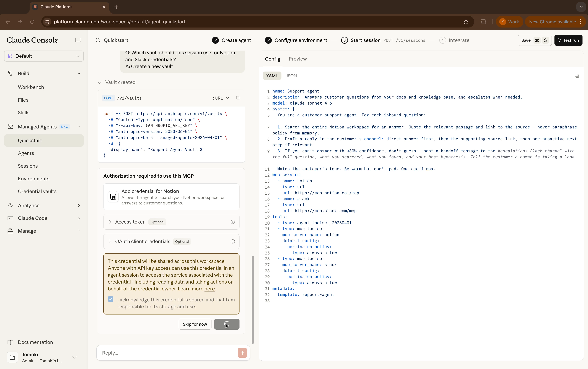The width and height of the screenshot is (588, 369).
Task: Expand the Manage section
Action: point(79,231)
